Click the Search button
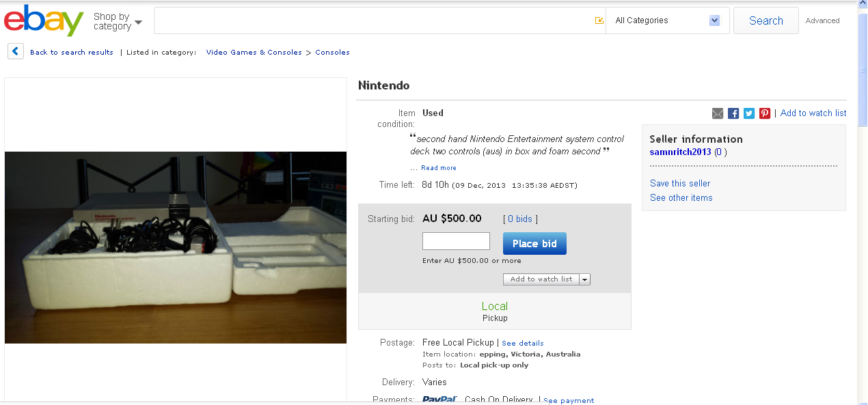The image size is (868, 405). pos(765,20)
